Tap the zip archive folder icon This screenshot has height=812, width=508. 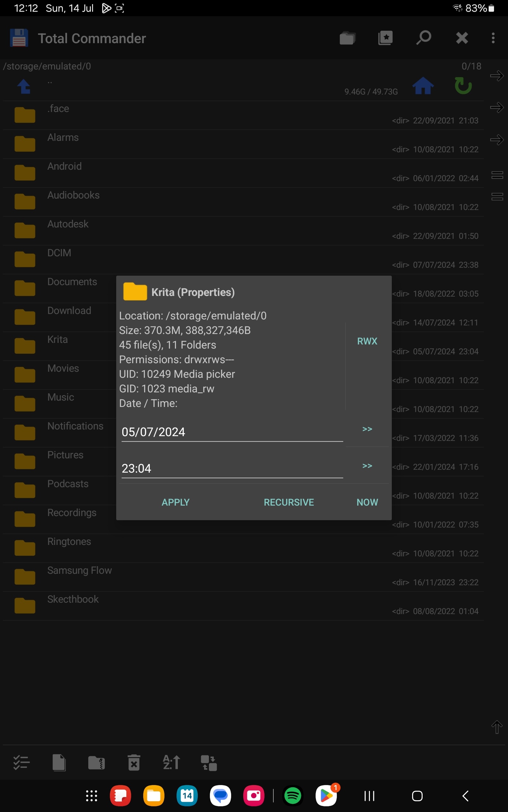[97, 762]
